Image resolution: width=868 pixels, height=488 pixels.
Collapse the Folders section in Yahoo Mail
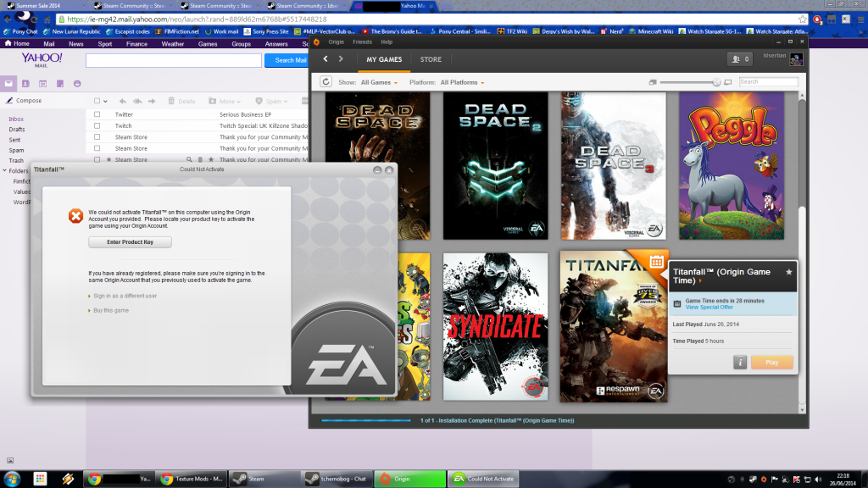click(x=4, y=171)
